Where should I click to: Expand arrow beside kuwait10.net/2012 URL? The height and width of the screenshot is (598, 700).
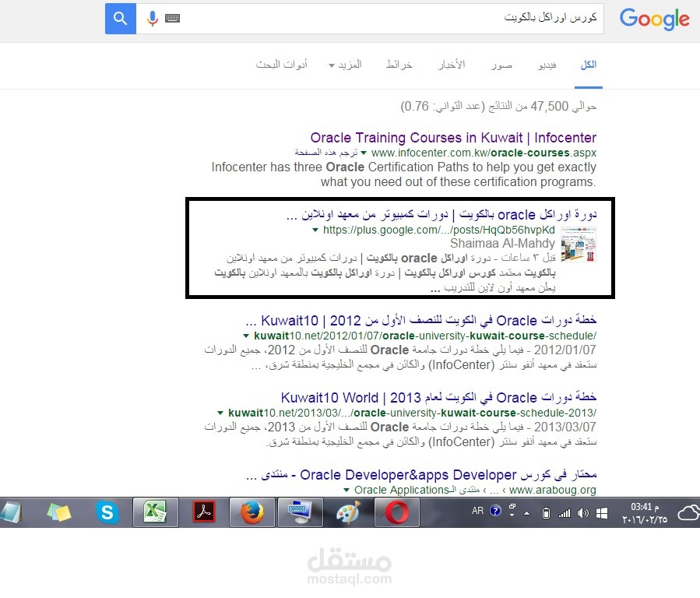[x=246, y=336]
